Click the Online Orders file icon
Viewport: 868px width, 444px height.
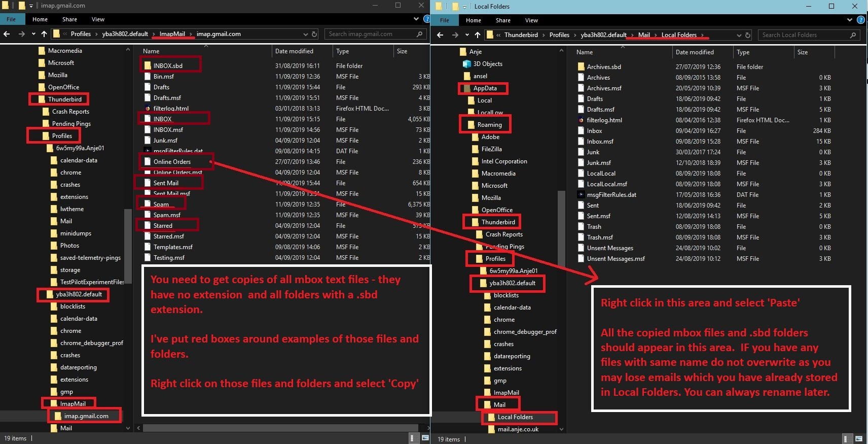point(148,162)
